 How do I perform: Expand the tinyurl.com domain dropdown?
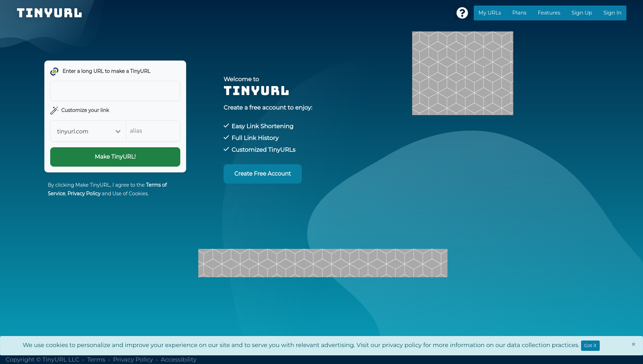click(88, 131)
